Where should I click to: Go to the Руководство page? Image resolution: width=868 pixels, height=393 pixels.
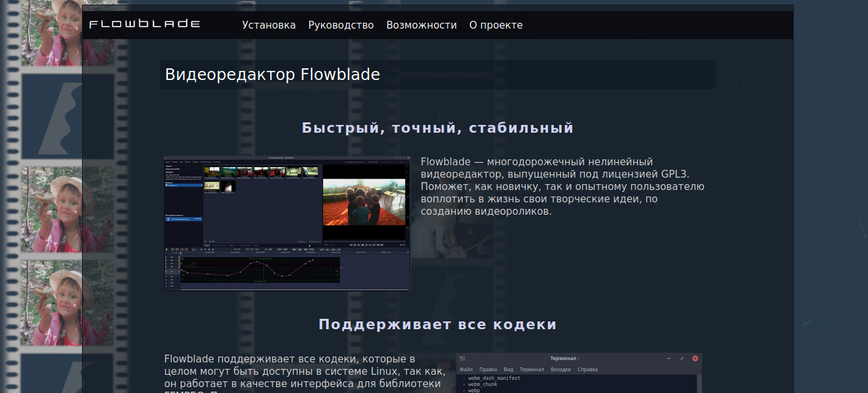[341, 25]
